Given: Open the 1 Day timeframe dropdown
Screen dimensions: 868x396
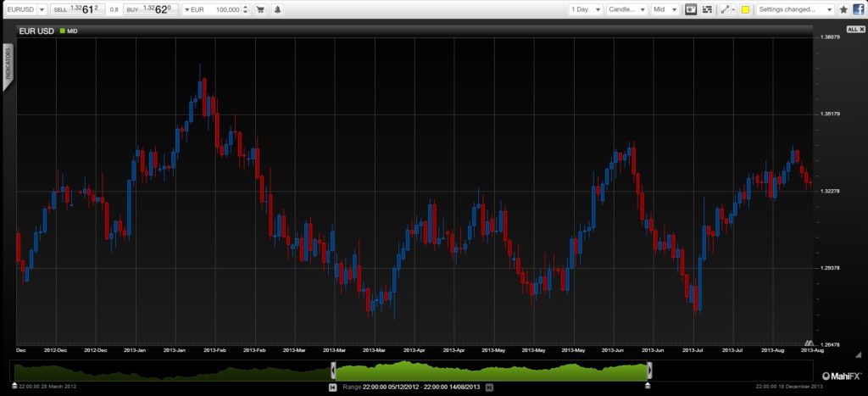Looking at the screenshot, I should [586, 9].
